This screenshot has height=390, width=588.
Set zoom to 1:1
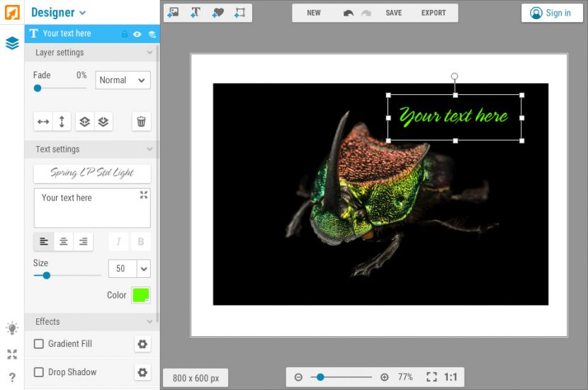coord(451,377)
